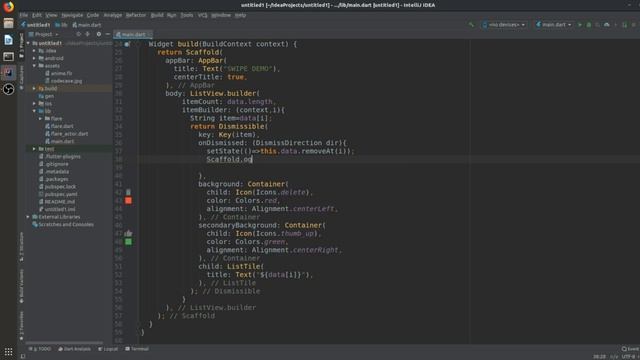Toggle the Build Variants side tab
The height and width of the screenshot is (360, 640).
22,286
